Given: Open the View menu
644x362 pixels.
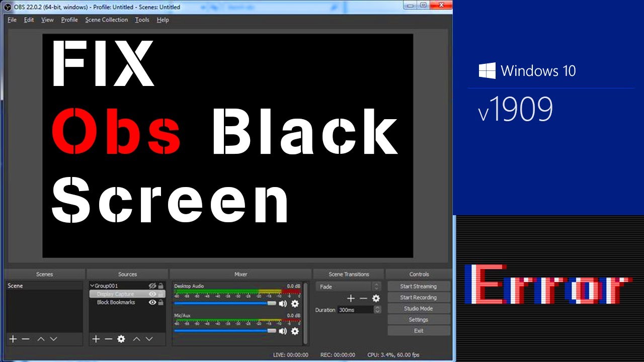Looking at the screenshot, I should [x=47, y=20].
